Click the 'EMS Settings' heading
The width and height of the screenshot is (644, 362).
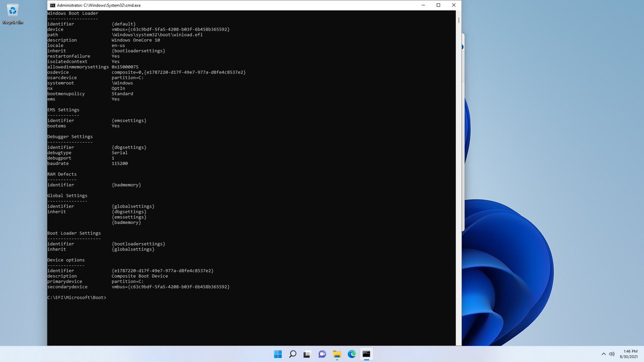(63, 109)
